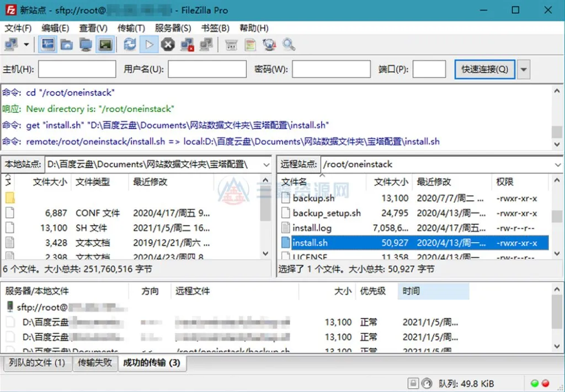Switch to the 传输失败 tab
The width and height of the screenshot is (565, 392).
pyautogui.click(x=95, y=363)
